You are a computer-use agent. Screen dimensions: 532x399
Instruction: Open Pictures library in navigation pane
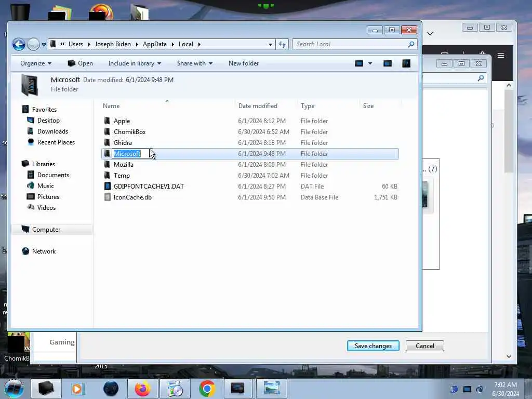(48, 197)
